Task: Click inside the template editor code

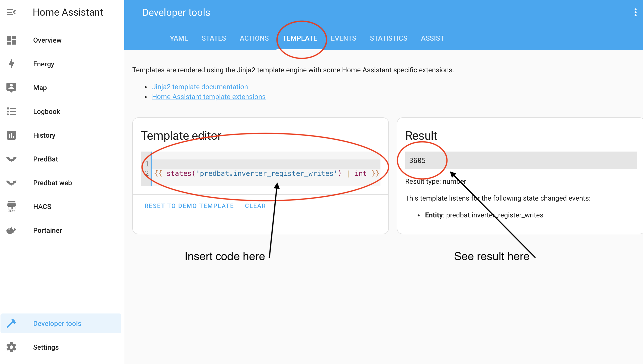Action: (x=266, y=173)
